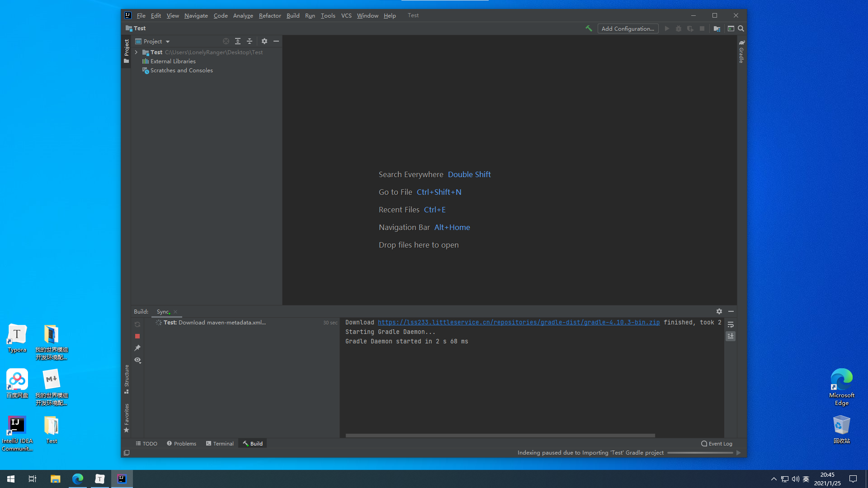
Task: Toggle view options eye icon in Build panel
Action: pos(137,360)
